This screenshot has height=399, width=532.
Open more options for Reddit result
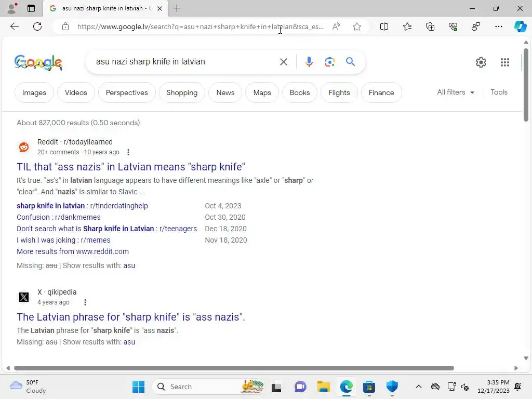pos(128,152)
